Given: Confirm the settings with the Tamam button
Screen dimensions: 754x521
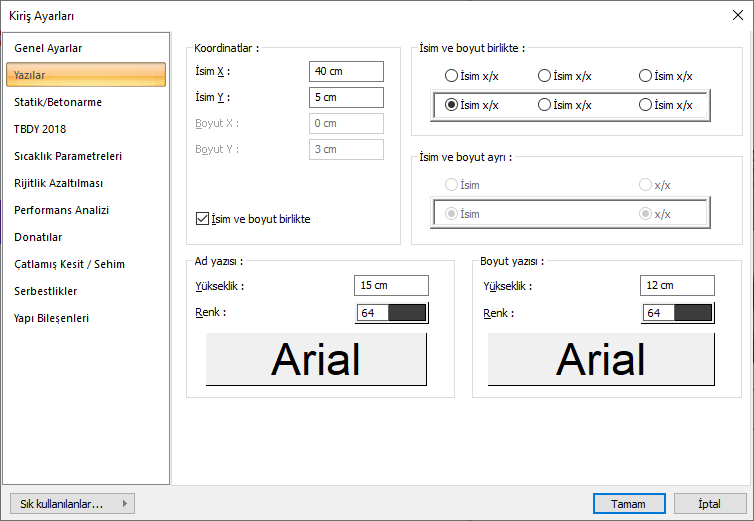Looking at the screenshot, I should (x=629, y=504).
